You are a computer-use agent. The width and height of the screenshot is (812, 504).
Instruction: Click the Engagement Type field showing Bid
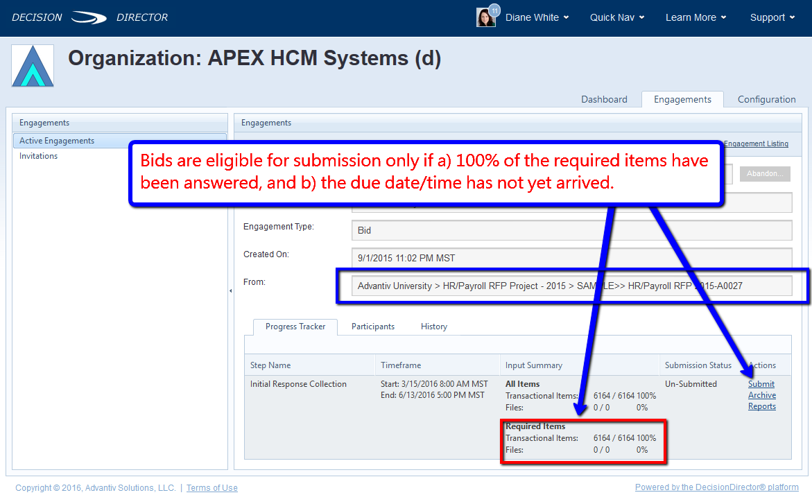click(x=571, y=230)
